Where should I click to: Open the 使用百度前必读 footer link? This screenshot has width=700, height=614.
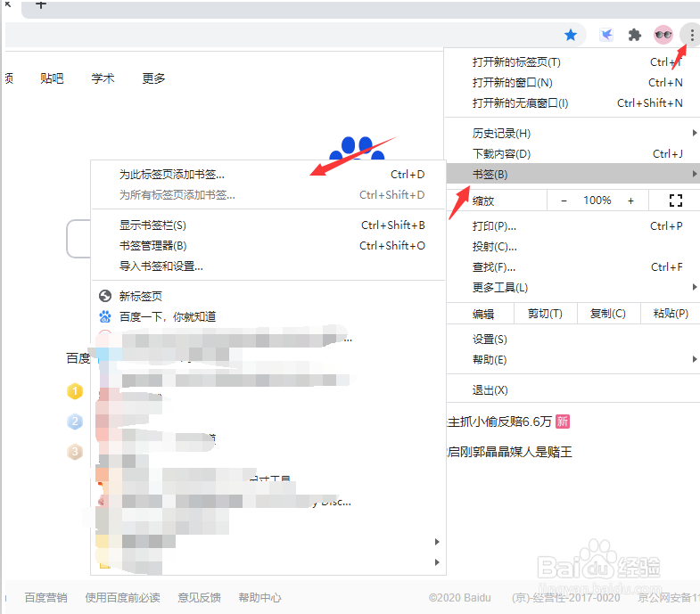(123, 597)
